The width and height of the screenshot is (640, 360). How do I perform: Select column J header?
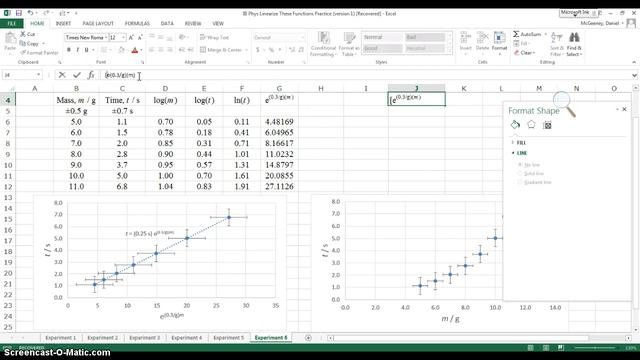click(416, 88)
